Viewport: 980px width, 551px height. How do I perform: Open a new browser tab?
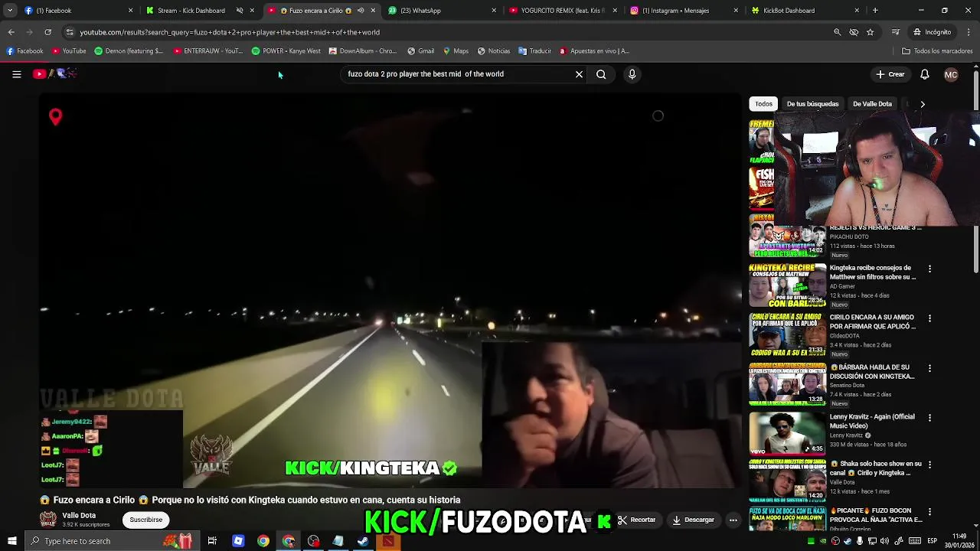(875, 11)
